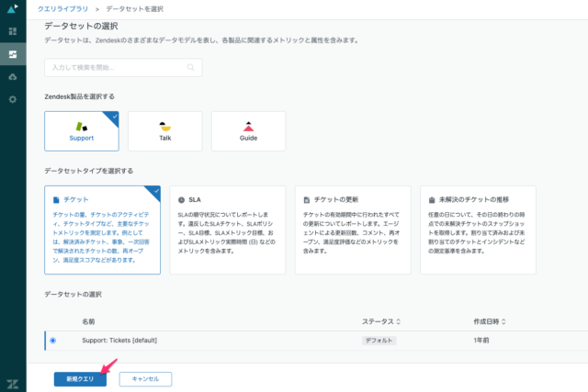This screenshot has width=588, height=392.
Task: Choose the 未解決のチケットの推移 dataset card
Action: click(478, 230)
